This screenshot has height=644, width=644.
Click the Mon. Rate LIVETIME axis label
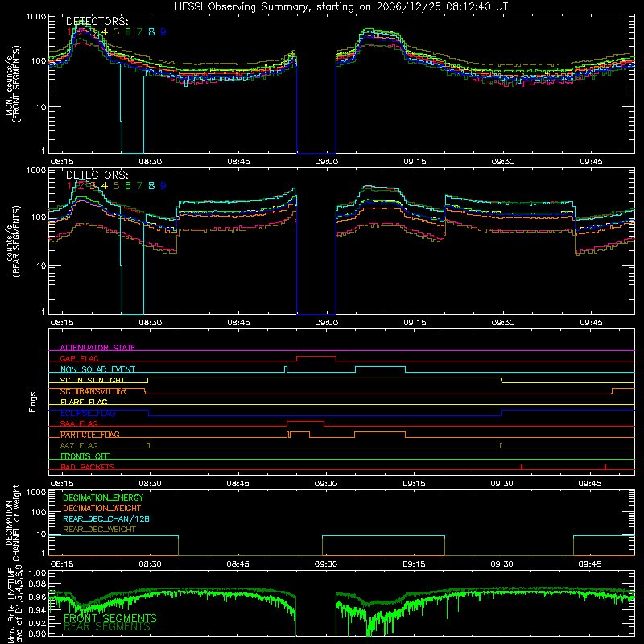point(13,604)
